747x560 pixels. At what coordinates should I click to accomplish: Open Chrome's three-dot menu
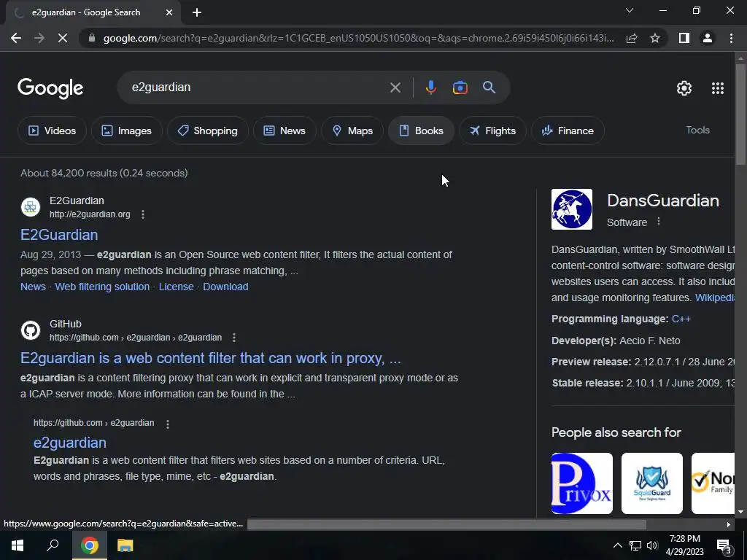(x=731, y=38)
